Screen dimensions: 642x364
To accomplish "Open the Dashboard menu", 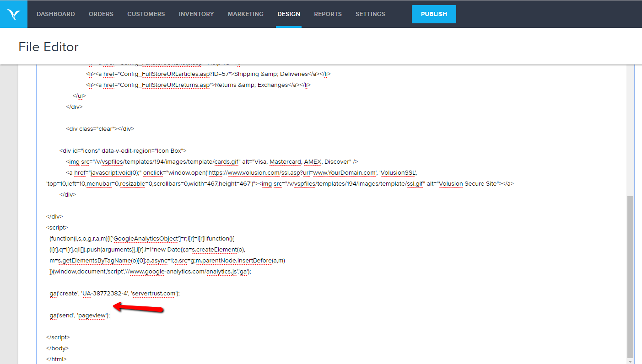I will pyautogui.click(x=56, y=14).
